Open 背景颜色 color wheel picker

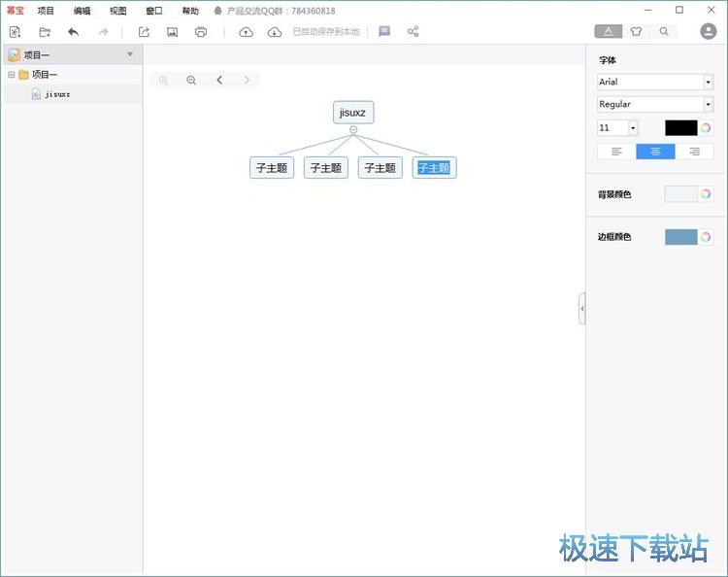point(706,194)
